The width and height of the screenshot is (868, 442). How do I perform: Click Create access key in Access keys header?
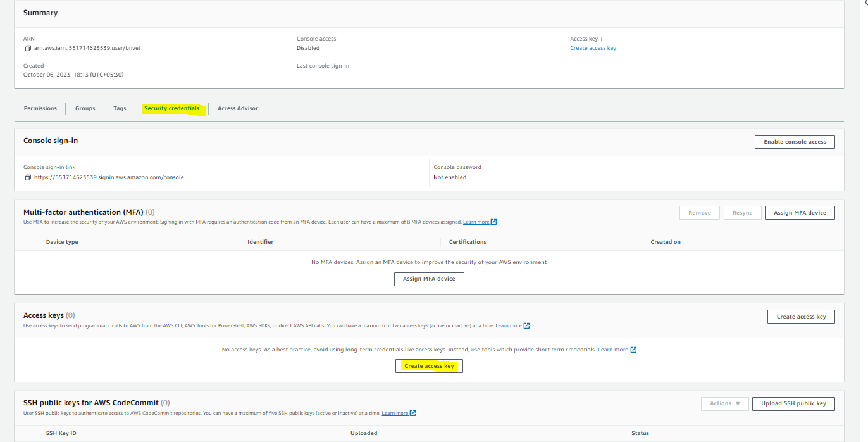click(x=801, y=317)
